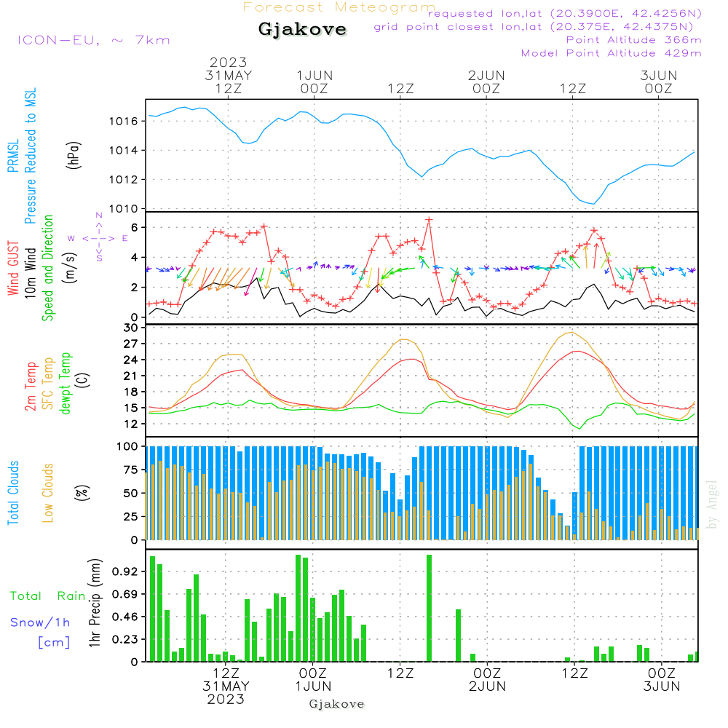Click the top axis "1JUN 00Z" label

(314, 82)
